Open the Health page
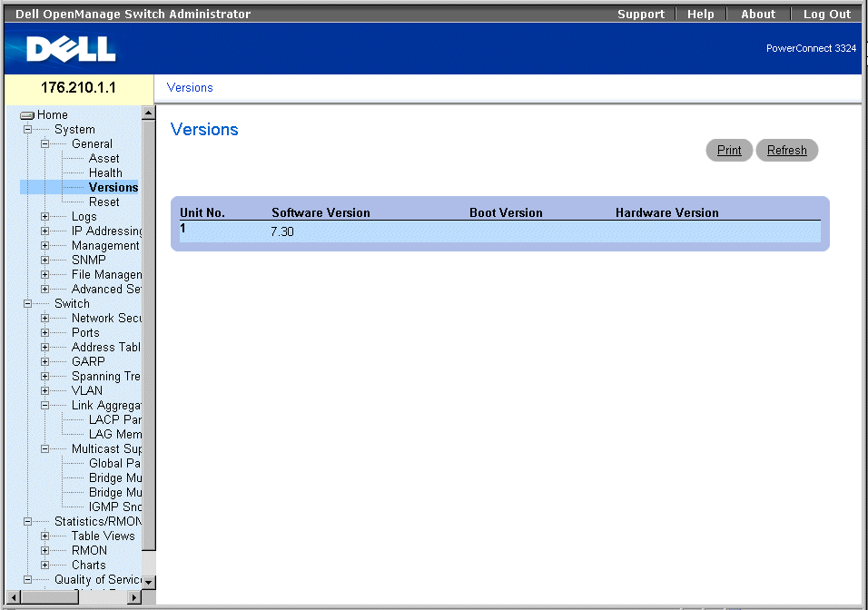Image resolution: width=868 pixels, height=610 pixels. coord(105,172)
